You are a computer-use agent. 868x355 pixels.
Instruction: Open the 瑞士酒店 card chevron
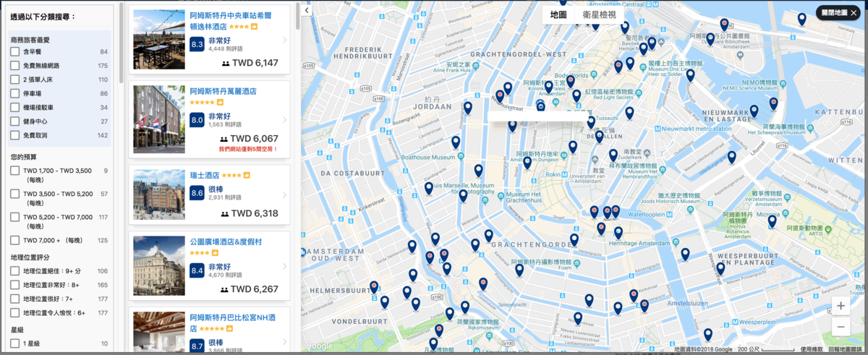[284, 195]
